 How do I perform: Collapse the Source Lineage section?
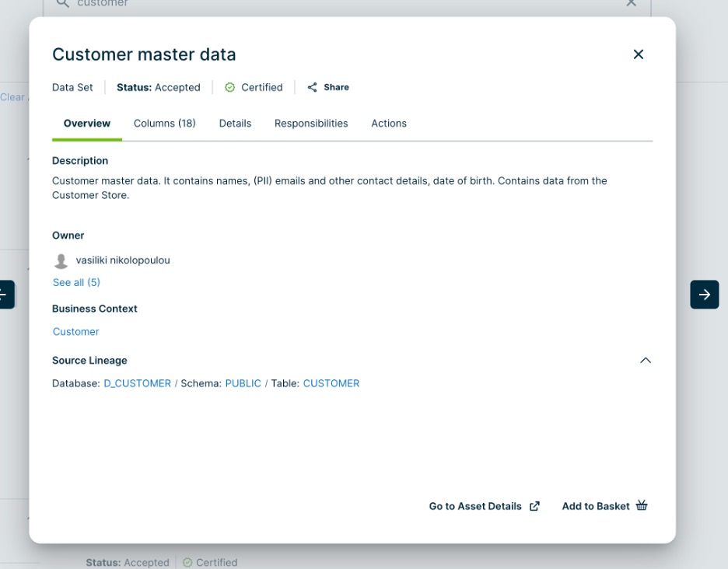[x=645, y=361]
